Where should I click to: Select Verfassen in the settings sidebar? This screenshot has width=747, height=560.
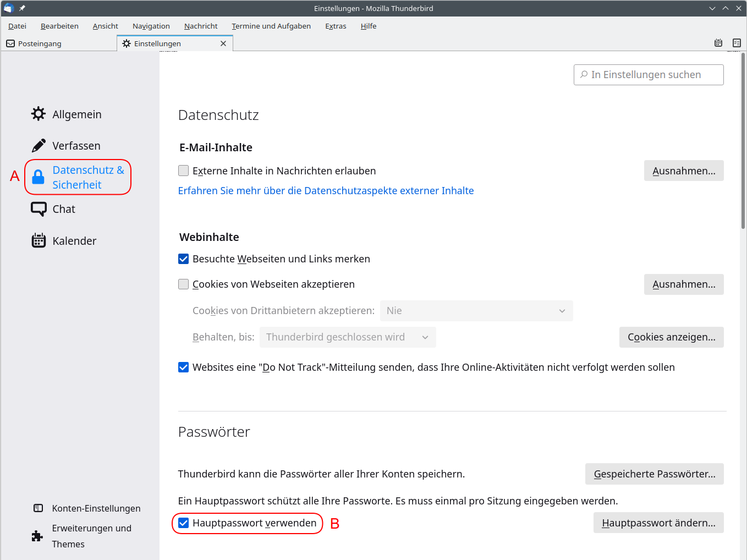point(66,145)
